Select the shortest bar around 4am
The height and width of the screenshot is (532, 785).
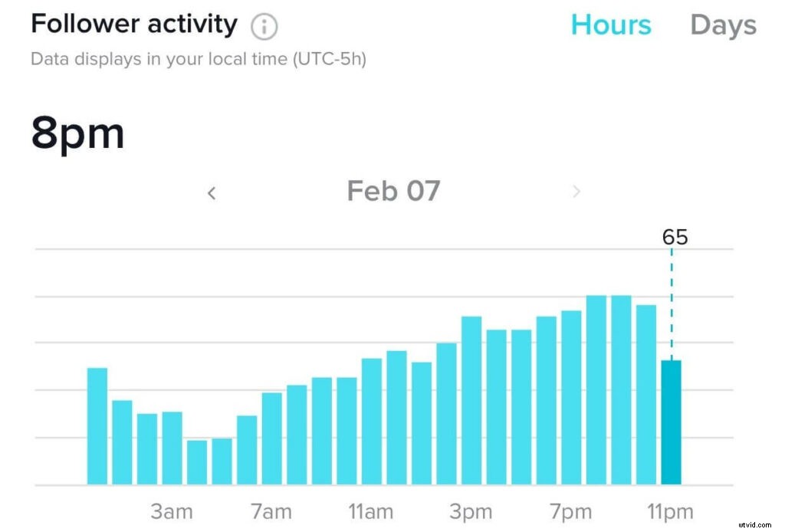[x=196, y=460]
